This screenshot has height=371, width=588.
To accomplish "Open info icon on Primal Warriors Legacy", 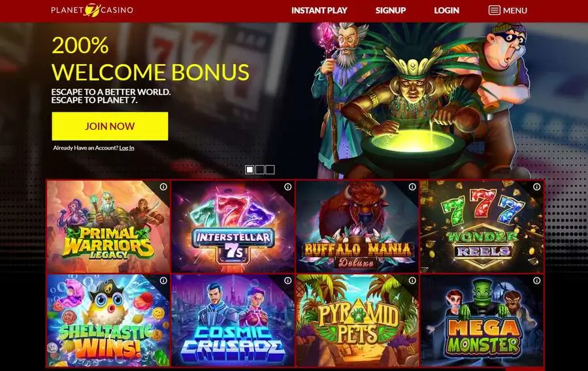I will point(163,187).
